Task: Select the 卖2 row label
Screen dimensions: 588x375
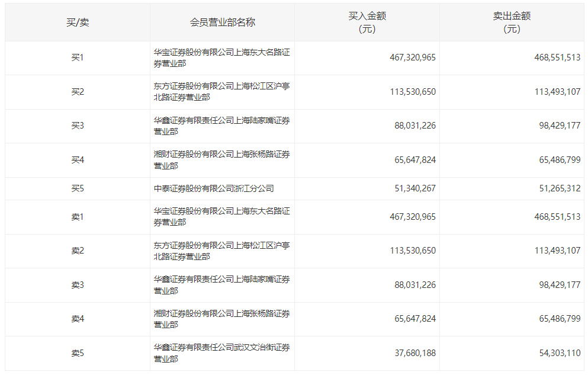Action: pyautogui.click(x=78, y=251)
